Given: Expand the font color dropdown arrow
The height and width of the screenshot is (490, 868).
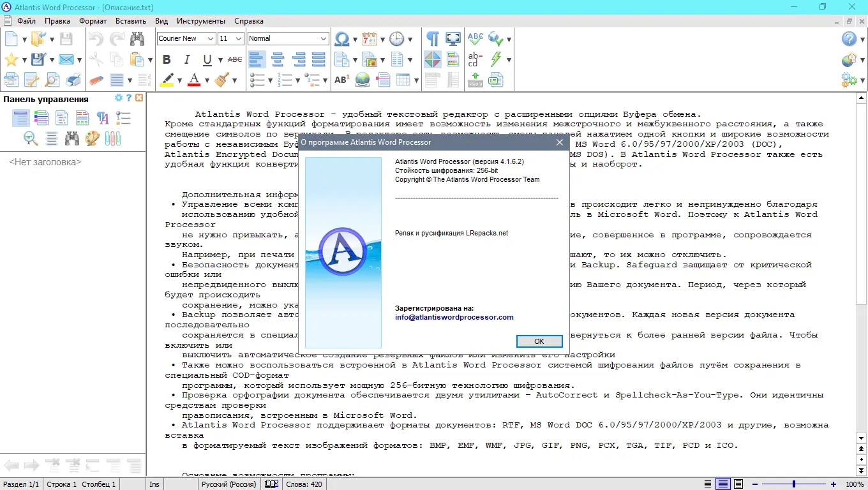Looking at the screenshot, I should [x=207, y=80].
